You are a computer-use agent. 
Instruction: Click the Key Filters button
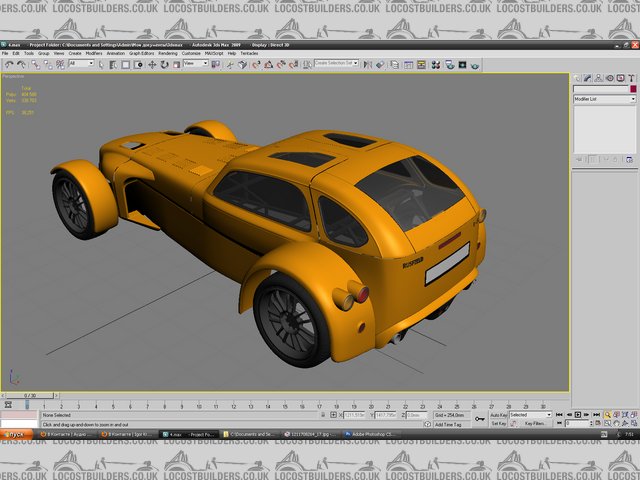pos(536,424)
